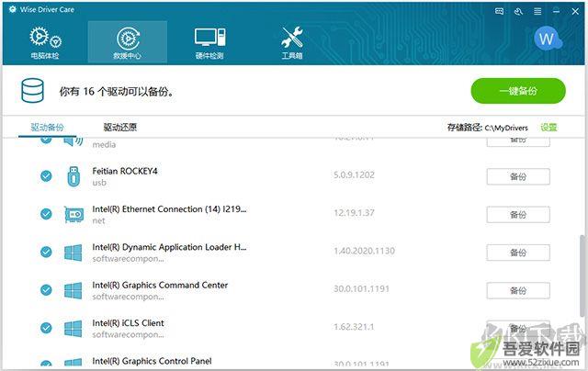The height and width of the screenshot is (371, 588).
Task: Click the Intel iCLS Client Windows icon
Action: tap(73, 329)
